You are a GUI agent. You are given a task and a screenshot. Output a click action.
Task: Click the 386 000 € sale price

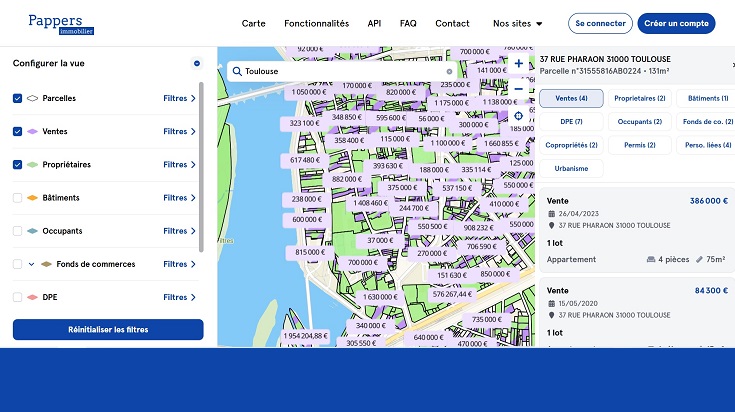click(x=709, y=201)
